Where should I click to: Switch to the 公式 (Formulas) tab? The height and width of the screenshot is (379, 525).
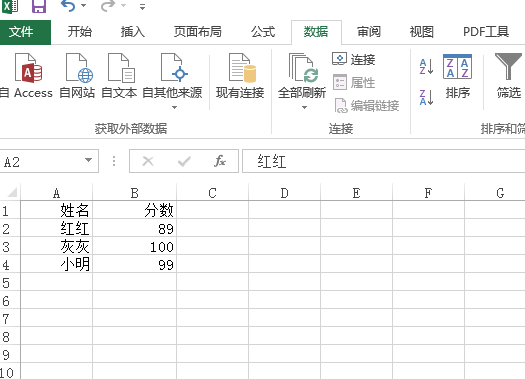pos(263,32)
